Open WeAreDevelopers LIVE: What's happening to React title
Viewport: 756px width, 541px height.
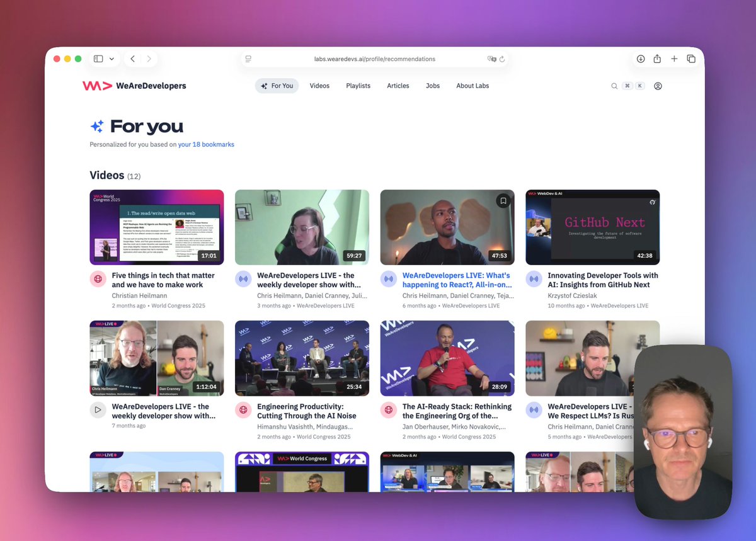click(457, 280)
